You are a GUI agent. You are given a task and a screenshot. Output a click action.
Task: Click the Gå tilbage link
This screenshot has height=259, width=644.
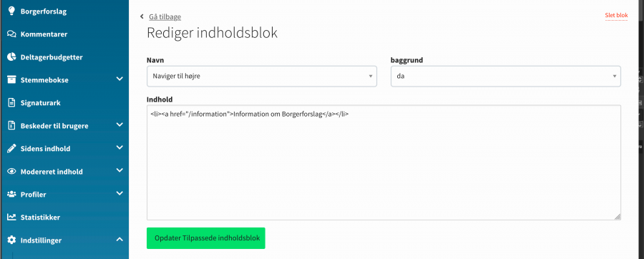165,17
